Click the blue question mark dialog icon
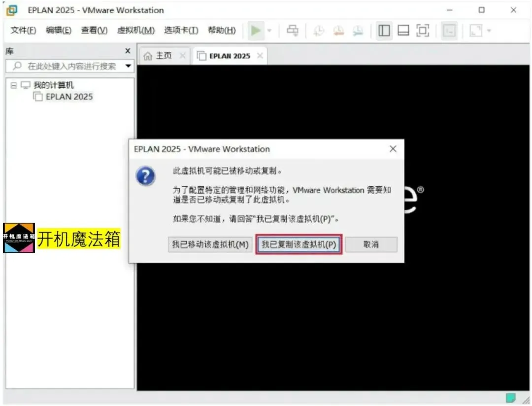Screen dimensions: 532x406 (x=145, y=176)
